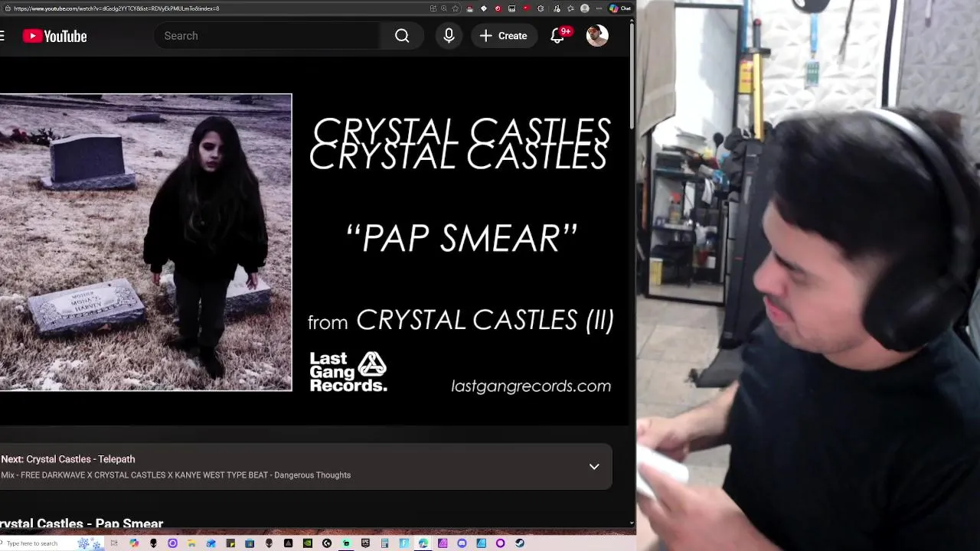Open Copilot Chat in browser toolbar
Screen dimensions: 980x551
[x=619, y=8]
